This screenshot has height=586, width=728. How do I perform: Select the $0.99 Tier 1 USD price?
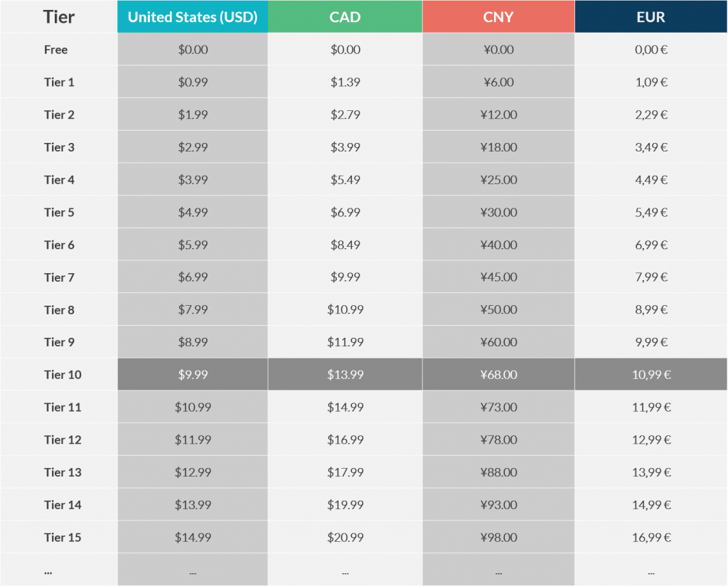193,82
